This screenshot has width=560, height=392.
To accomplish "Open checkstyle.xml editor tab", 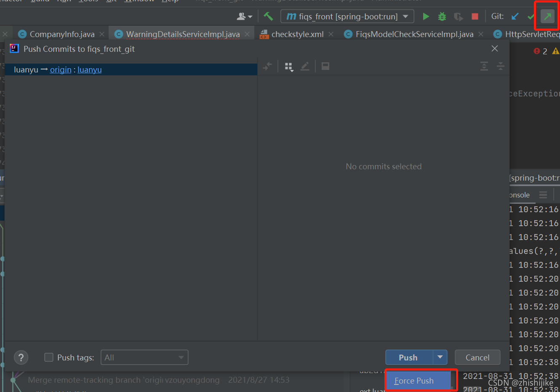I will 297,34.
